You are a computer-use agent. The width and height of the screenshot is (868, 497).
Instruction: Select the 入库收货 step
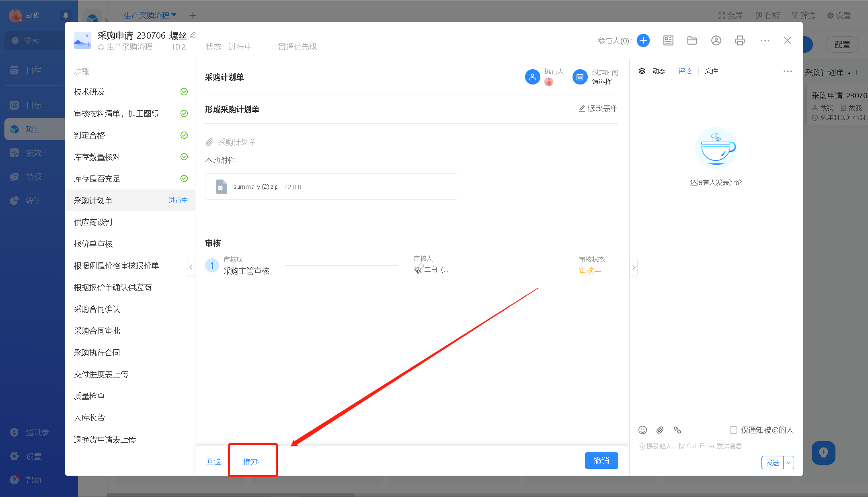coord(130,418)
